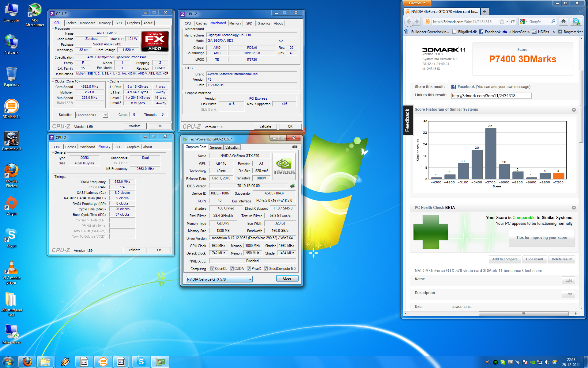Screen dimensions: 588x368
Task: Switch to Validation tab in GPU-Z
Action: point(232,148)
